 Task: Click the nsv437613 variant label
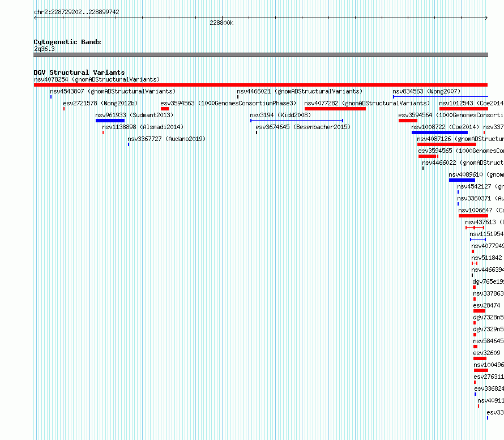(x=484, y=222)
